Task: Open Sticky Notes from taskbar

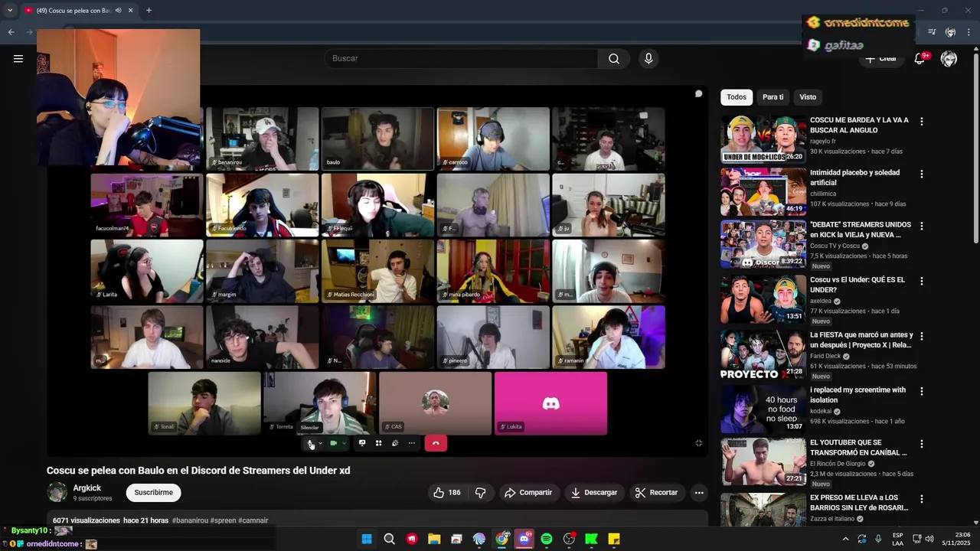Action: 614,539
